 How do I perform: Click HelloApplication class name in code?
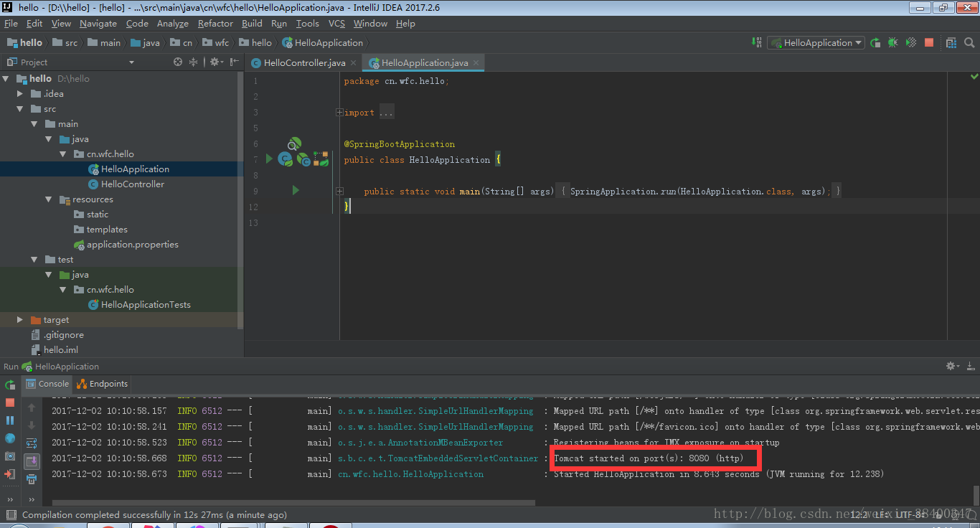(450, 160)
